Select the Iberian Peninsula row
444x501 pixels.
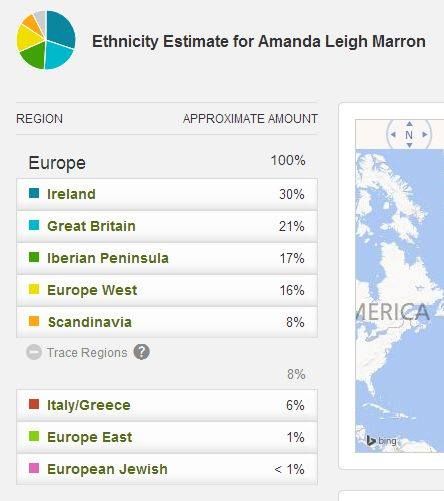click(x=167, y=258)
